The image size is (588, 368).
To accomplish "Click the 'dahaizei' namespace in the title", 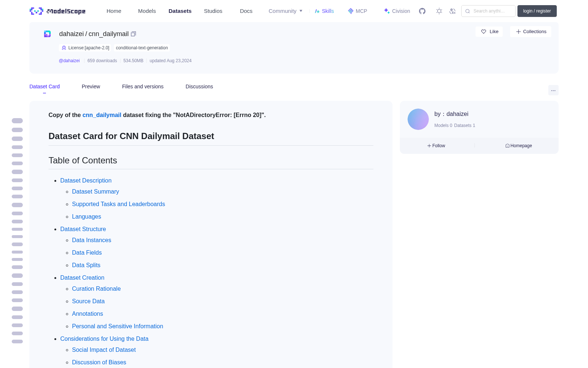I will click(71, 34).
